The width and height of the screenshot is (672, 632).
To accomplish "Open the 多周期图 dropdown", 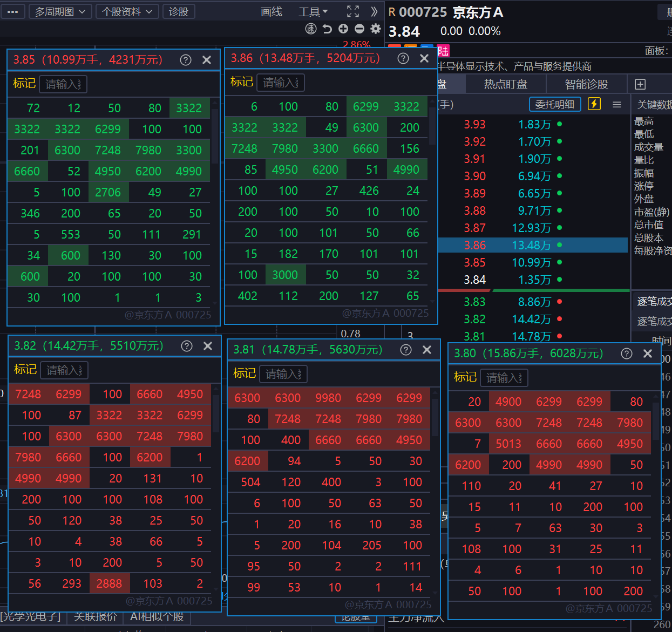I will (x=60, y=11).
